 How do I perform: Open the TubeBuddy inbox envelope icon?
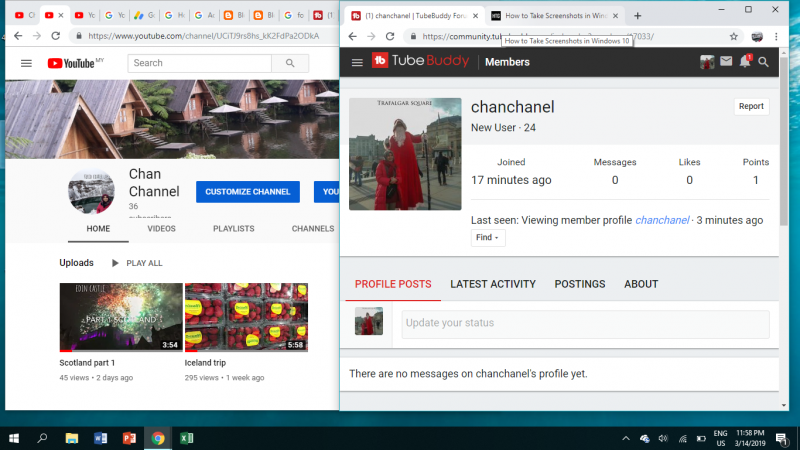[726, 62]
